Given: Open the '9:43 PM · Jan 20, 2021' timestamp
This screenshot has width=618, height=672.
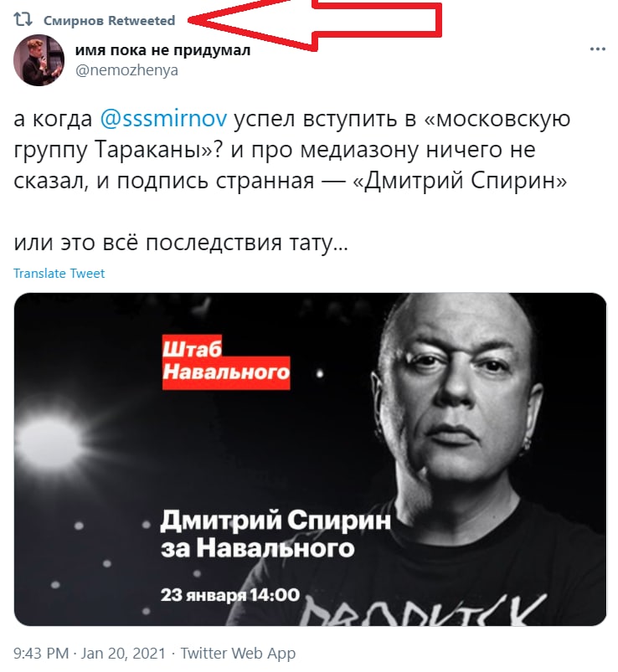Looking at the screenshot, I should [x=90, y=653].
